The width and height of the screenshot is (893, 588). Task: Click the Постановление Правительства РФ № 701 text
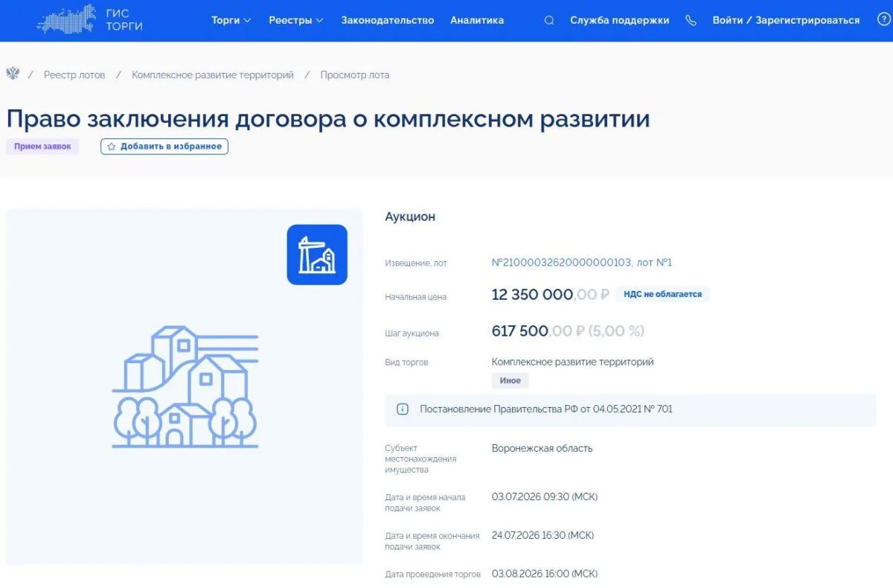(546, 409)
